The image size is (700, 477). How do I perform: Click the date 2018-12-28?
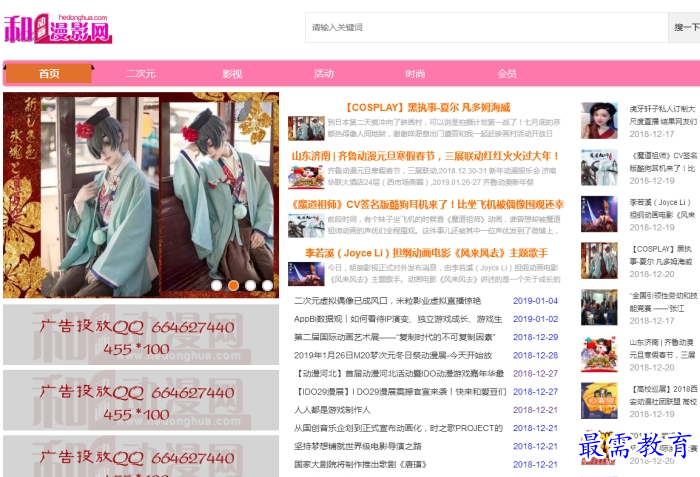point(535,356)
